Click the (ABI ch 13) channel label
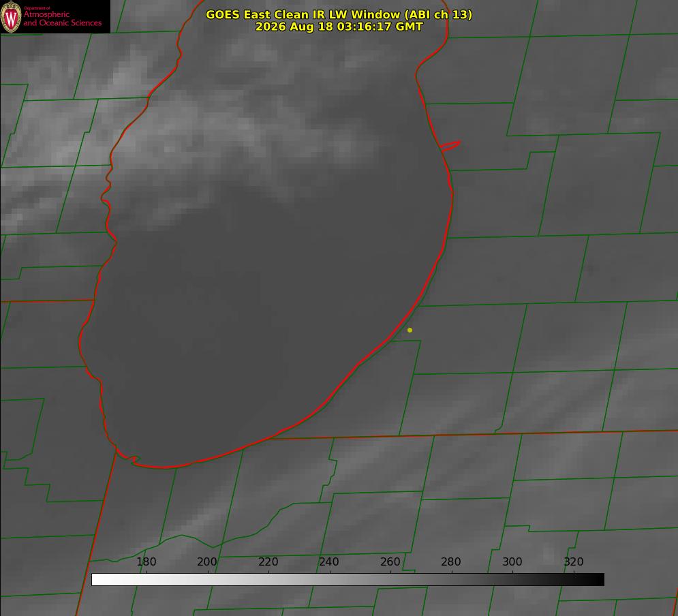 [x=438, y=14]
